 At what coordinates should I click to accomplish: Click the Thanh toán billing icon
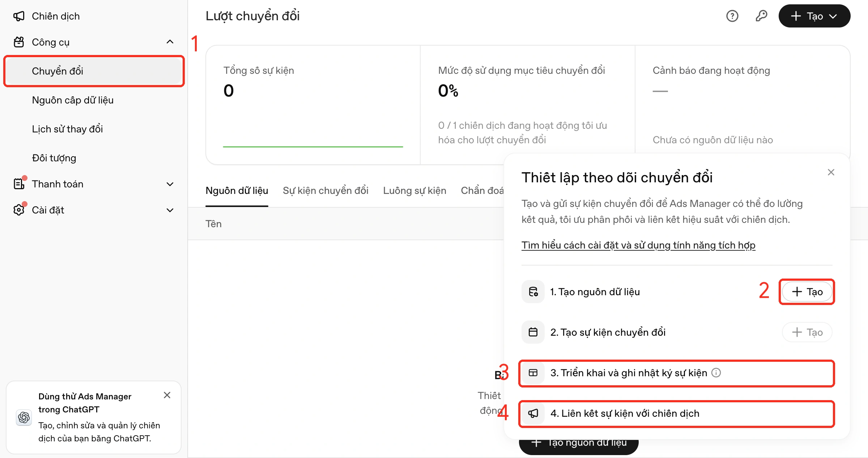coord(19,184)
